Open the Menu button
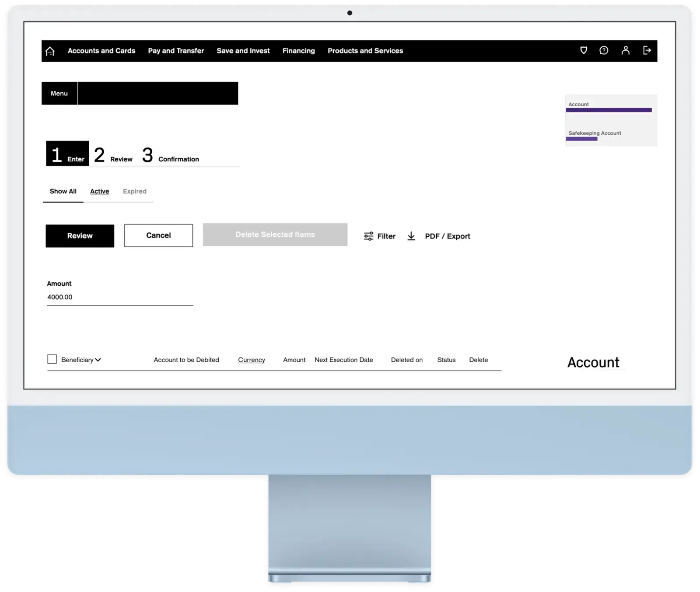This screenshot has height=592, width=700. point(59,93)
